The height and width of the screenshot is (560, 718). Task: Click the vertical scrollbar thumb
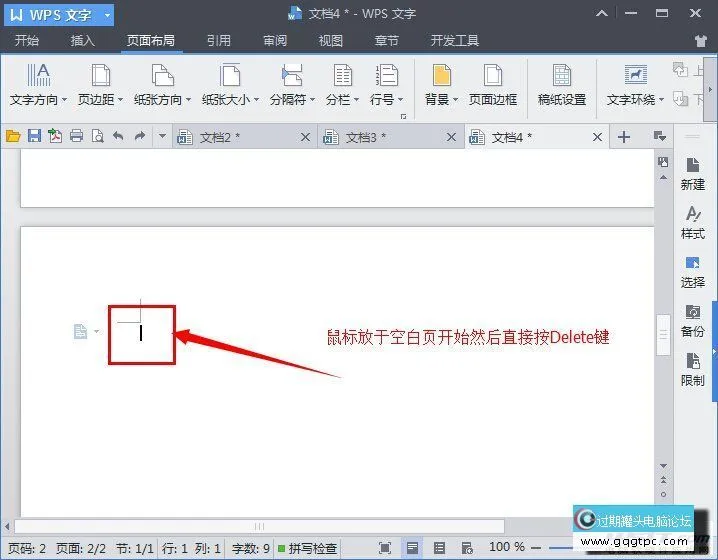[663, 335]
